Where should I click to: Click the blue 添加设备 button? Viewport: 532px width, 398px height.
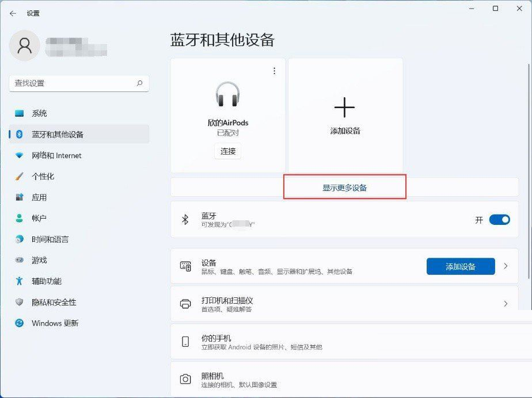(461, 266)
